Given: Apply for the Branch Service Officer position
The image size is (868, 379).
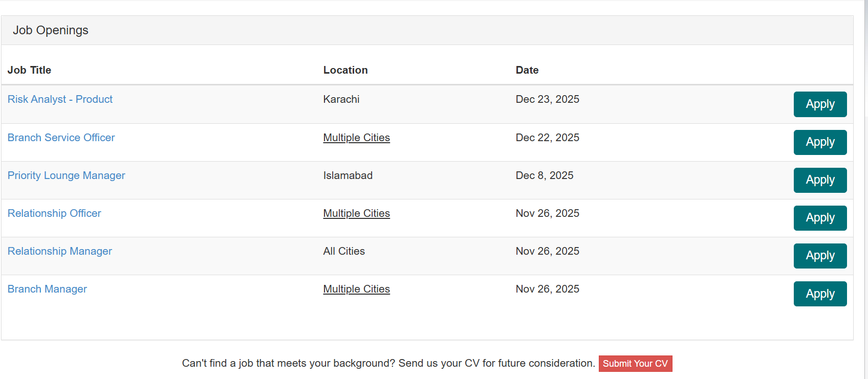Looking at the screenshot, I should 820,142.
